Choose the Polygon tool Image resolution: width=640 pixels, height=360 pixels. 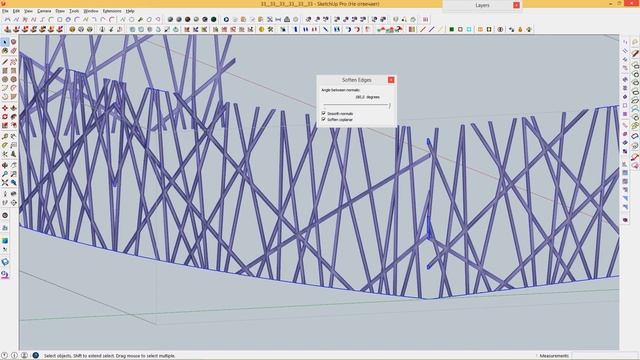tap(13, 79)
